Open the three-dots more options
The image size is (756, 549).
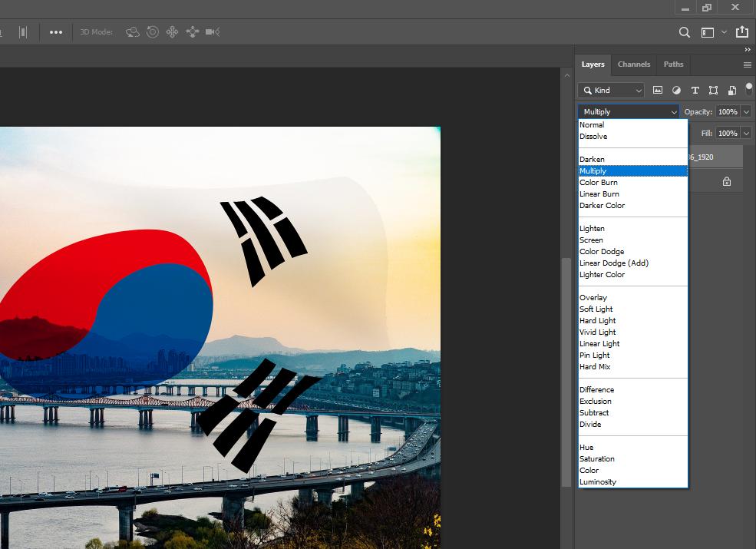pyautogui.click(x=56, y=32)
